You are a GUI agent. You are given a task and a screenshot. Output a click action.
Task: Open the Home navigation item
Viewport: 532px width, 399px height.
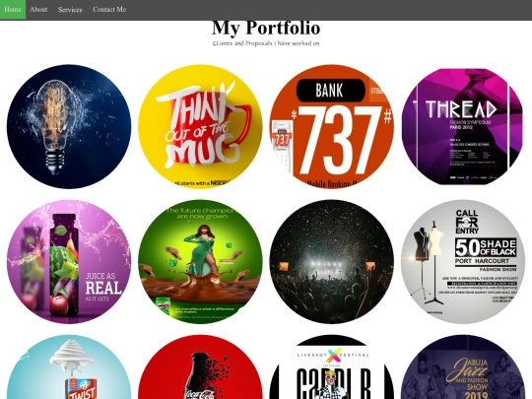[13, 10]
